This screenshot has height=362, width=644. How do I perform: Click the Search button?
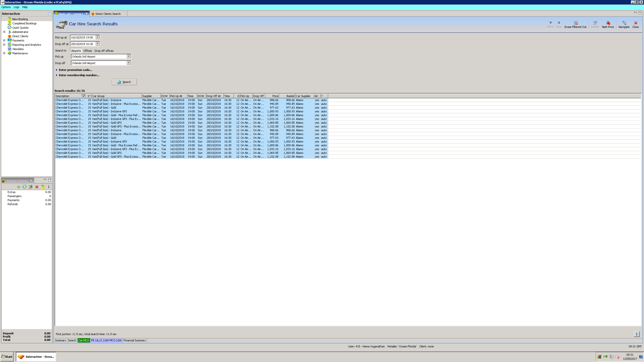point(124,82)
